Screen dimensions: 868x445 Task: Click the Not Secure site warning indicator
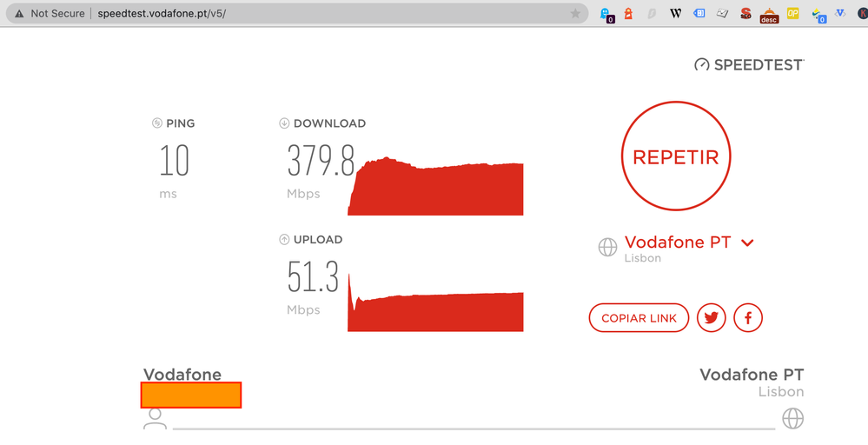click(50, 13)
